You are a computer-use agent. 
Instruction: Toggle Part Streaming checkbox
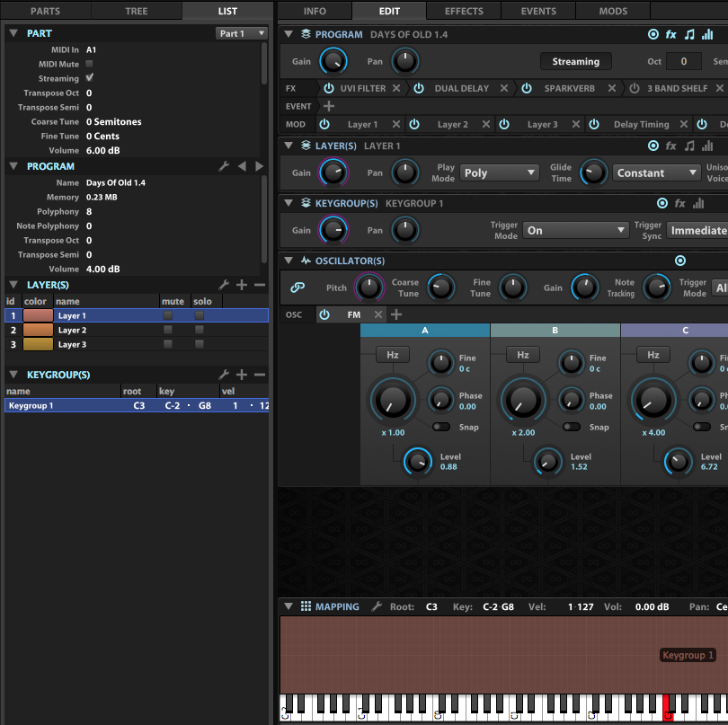89,78
